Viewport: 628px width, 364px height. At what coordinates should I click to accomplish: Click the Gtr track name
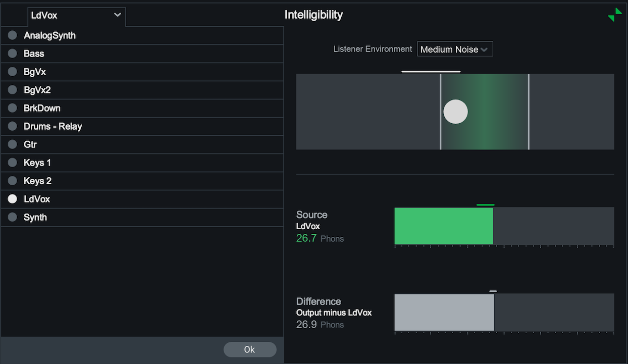pyautogui.click(x=30, y=144)
